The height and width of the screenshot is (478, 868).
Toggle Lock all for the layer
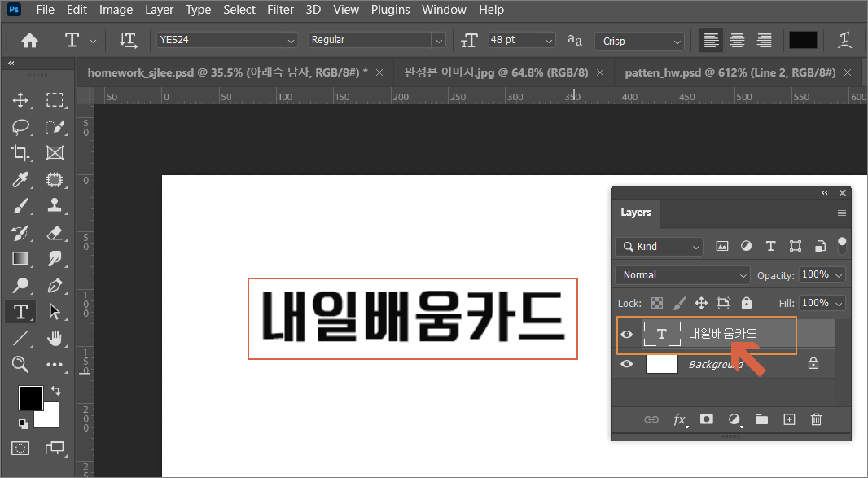coord(746,302)
